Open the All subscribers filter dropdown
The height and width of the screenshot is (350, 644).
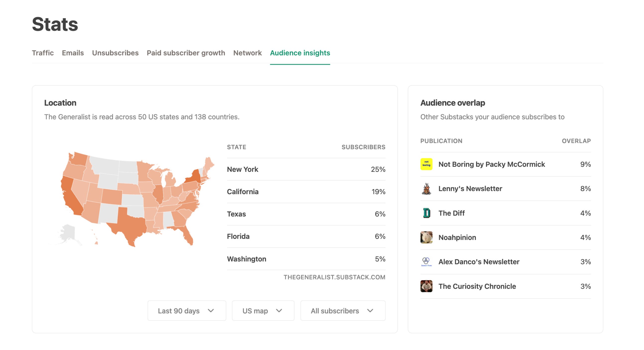pos(343,310)
